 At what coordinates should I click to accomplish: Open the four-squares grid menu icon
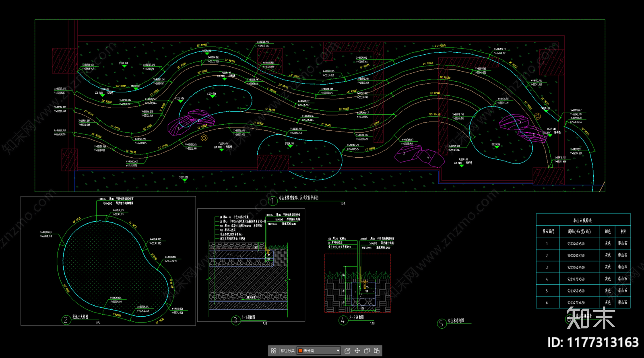273,351
